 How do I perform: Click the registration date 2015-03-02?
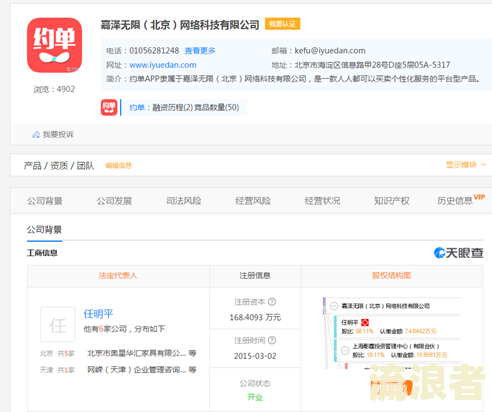(255, 356)
